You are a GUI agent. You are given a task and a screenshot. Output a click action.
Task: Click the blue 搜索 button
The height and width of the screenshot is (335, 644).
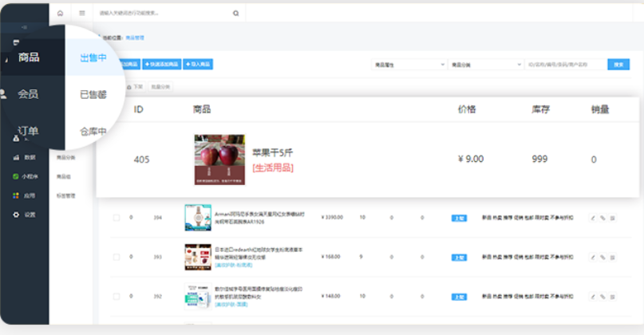point(618,64)
